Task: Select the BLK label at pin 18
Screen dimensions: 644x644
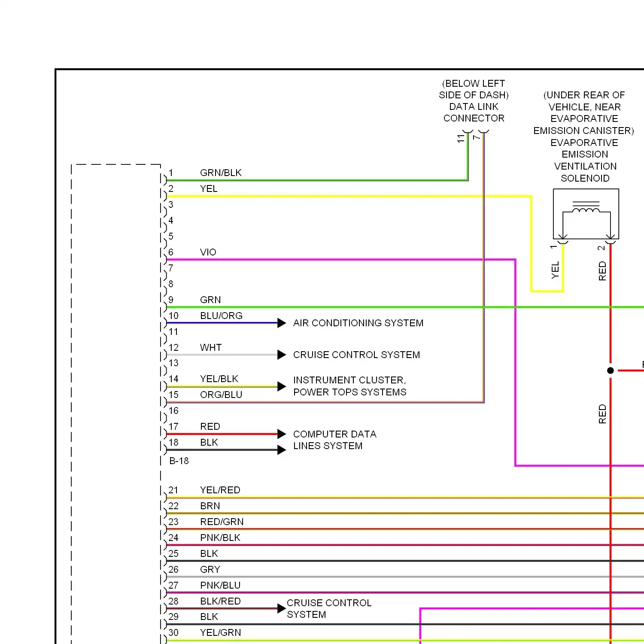Action: [x=209, y=442]
